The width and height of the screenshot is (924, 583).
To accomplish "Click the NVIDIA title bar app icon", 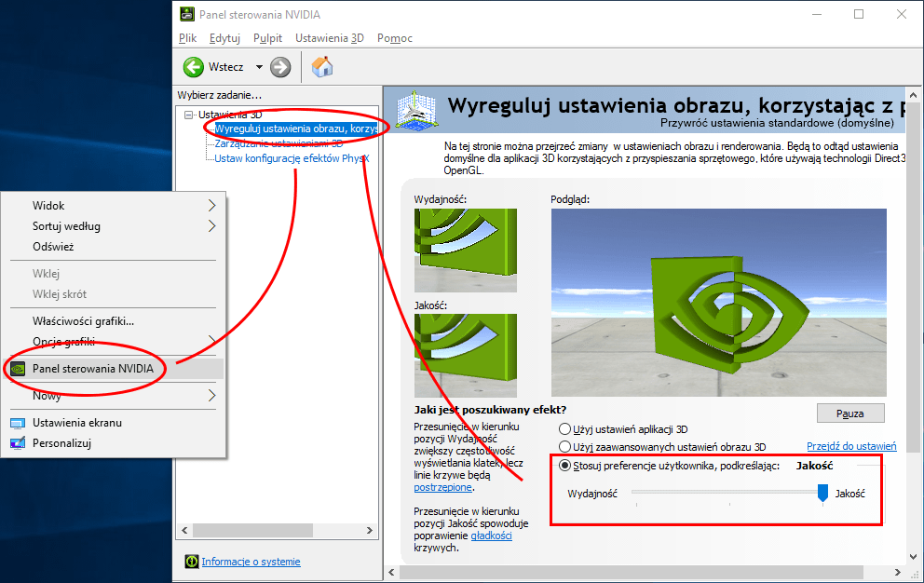I will tap(187, 14).
